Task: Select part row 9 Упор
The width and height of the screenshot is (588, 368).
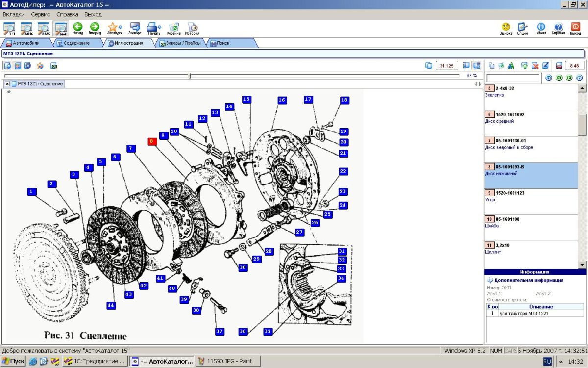Action: (x=531, y=202)
